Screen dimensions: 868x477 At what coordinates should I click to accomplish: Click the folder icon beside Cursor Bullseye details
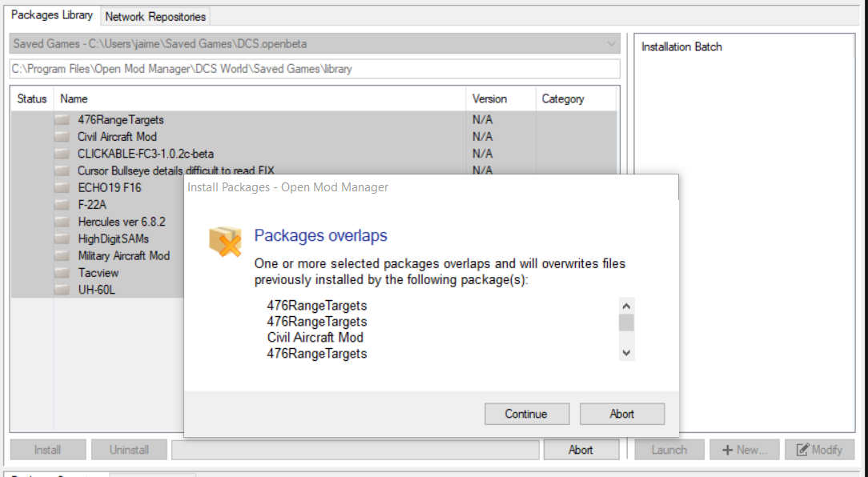point(62,170)
